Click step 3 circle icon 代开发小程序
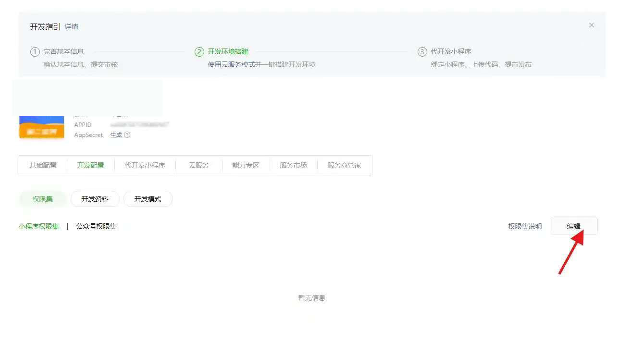 tap(422, 52)
